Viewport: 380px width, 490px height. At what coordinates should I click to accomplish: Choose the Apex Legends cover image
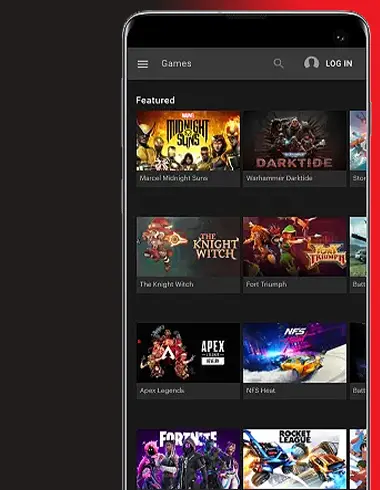coord(188,353)
